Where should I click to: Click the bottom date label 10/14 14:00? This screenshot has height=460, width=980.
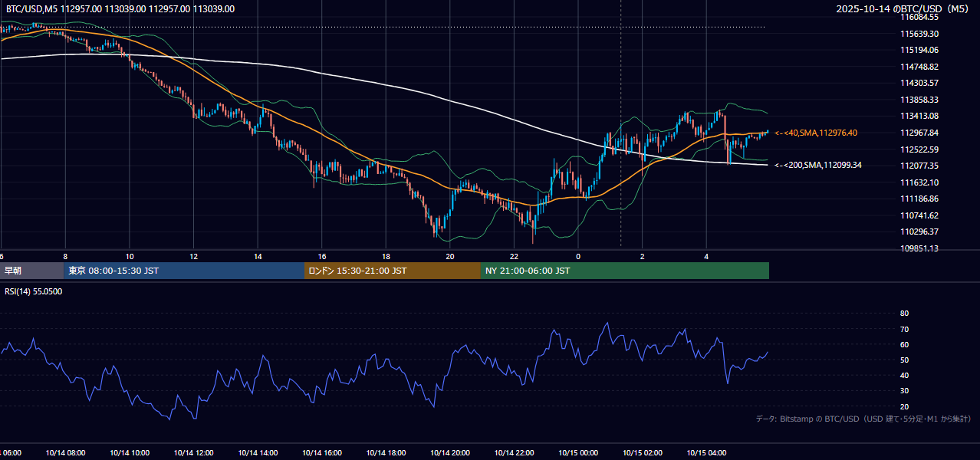[258, 453]
